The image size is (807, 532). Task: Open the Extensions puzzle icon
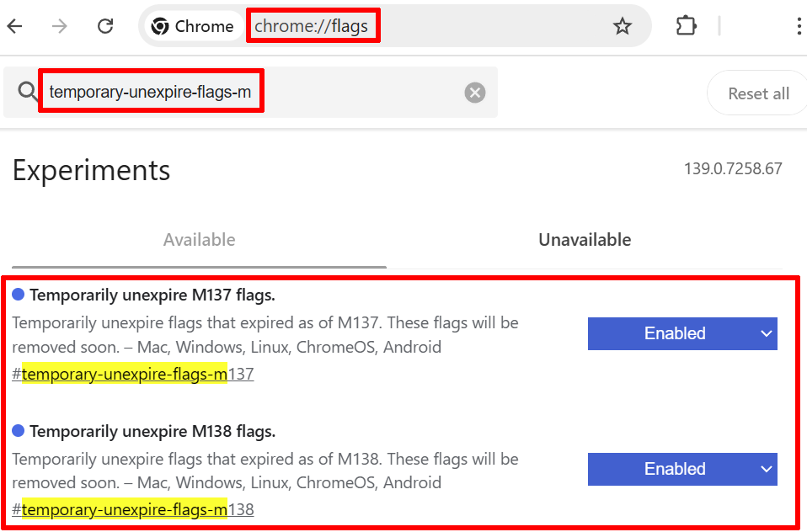click(x=686, y=26)
